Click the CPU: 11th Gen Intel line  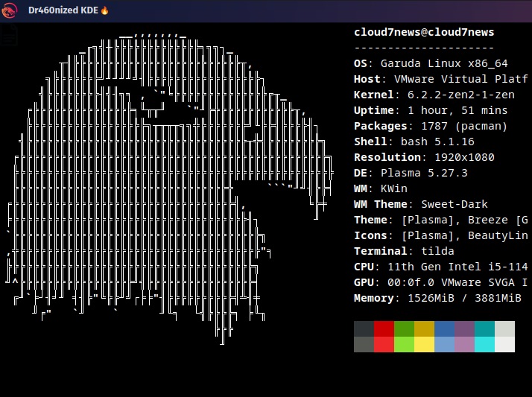click(441, 267)
